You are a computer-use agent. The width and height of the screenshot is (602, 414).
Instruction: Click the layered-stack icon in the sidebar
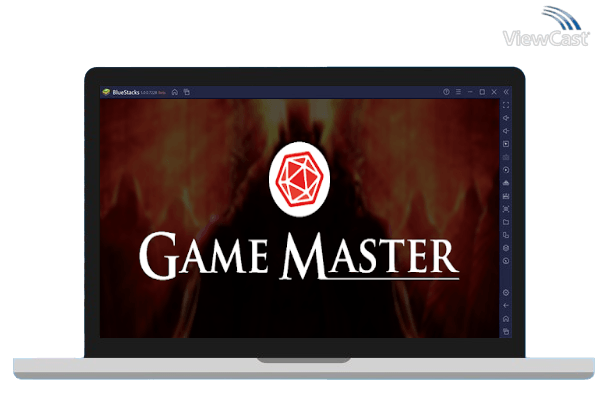tap(506, 183)
